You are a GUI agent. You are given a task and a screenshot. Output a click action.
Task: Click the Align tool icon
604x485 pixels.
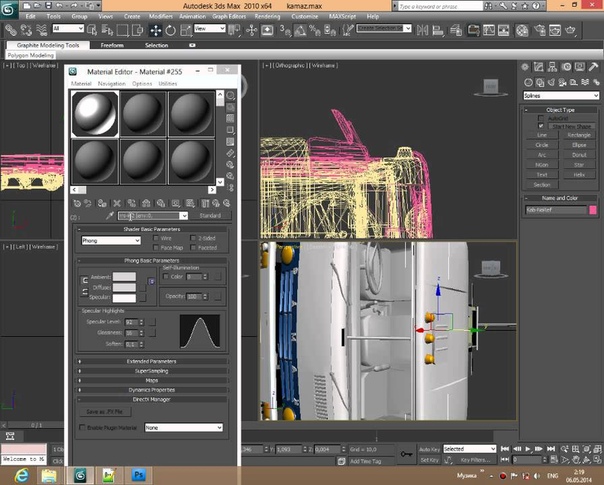pos(438,30)
